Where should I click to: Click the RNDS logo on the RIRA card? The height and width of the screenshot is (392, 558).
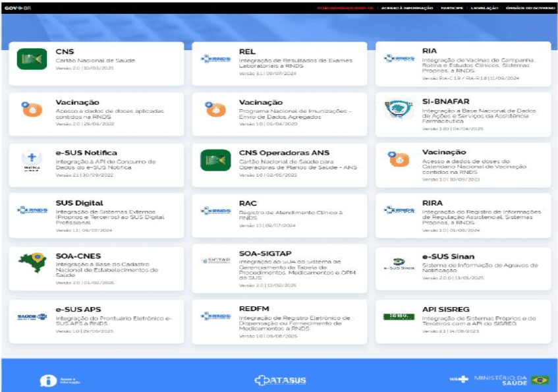(399, 210)
